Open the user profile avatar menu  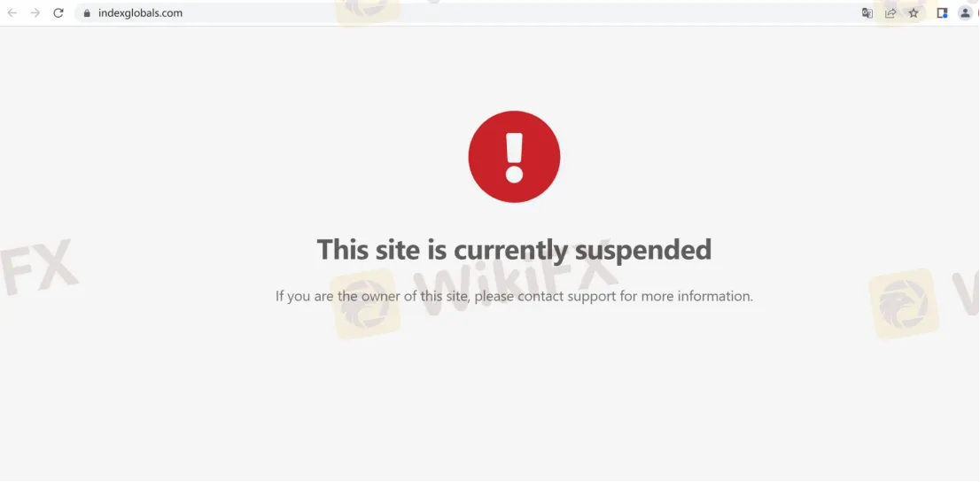(x=965, y=12)
